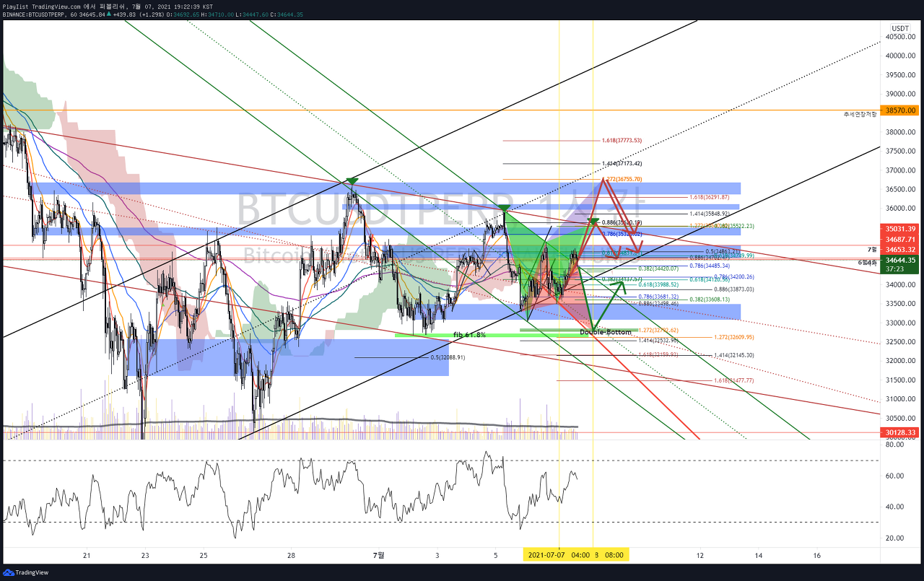
Task: Click date 12 on the time axis
Action: 700,555
